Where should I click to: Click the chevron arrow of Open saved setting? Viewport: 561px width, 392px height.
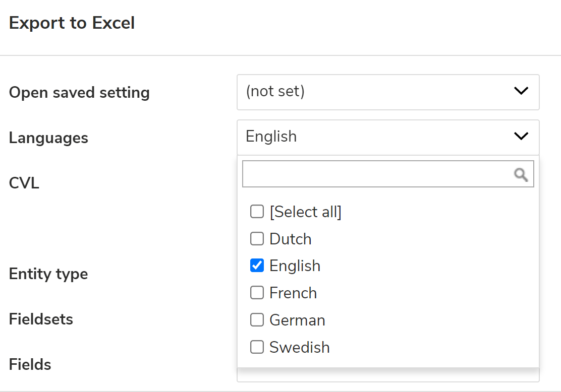click(x=521, y=91)
